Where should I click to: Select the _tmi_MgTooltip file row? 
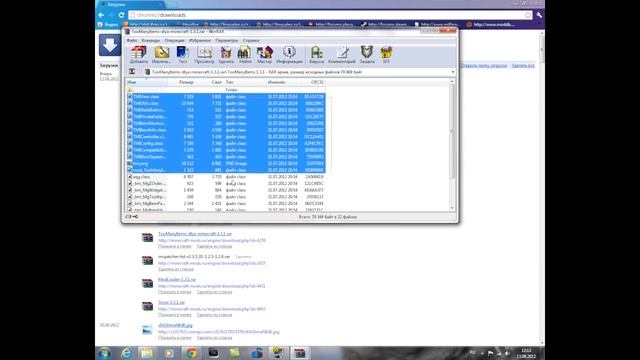click(226, 197)
